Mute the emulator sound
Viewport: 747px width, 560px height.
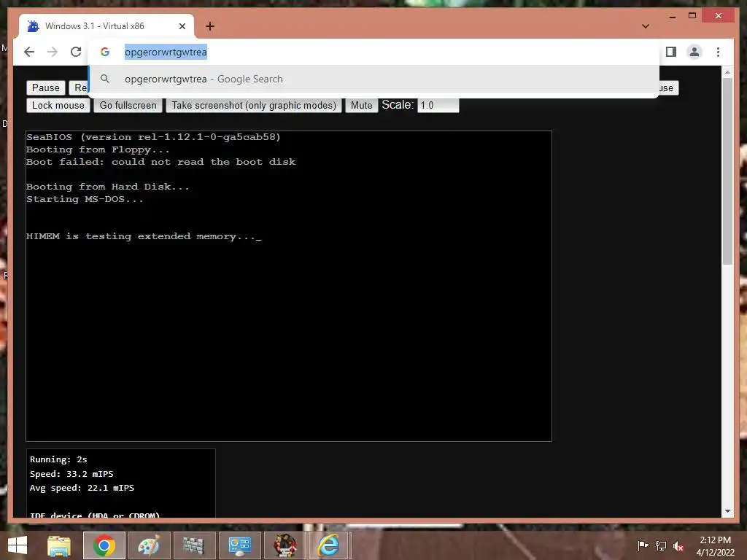(x=362, y=105)
